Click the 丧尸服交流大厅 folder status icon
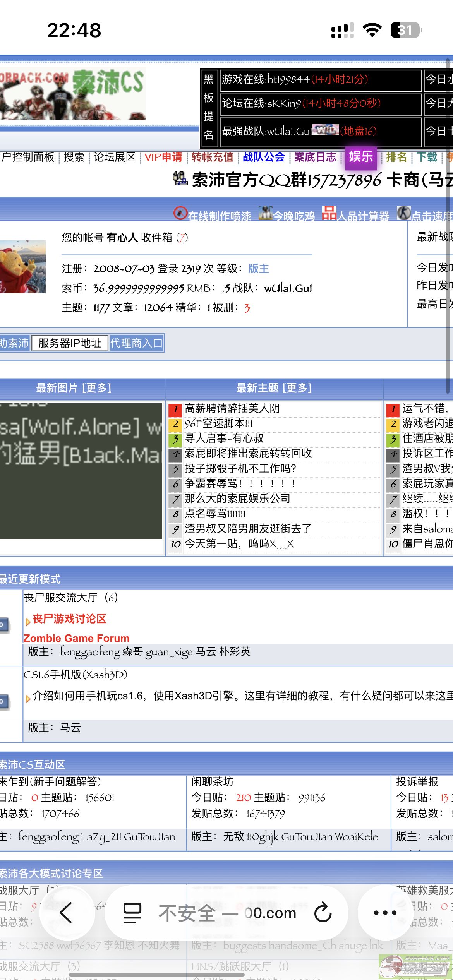This screenshot has width=453, height=980. pos(4,625)
